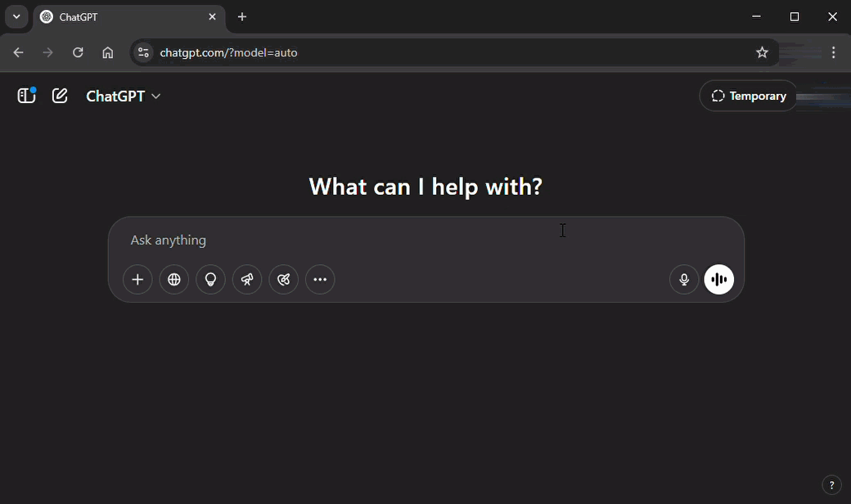
Task: Start dictation with the microphone icon
Action: pos(684,279)
